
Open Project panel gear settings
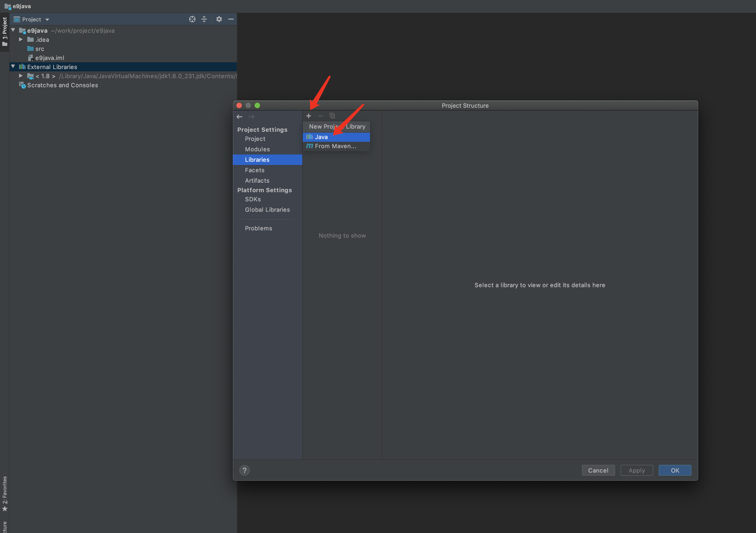pyautogui.click(x=219, y=19)
